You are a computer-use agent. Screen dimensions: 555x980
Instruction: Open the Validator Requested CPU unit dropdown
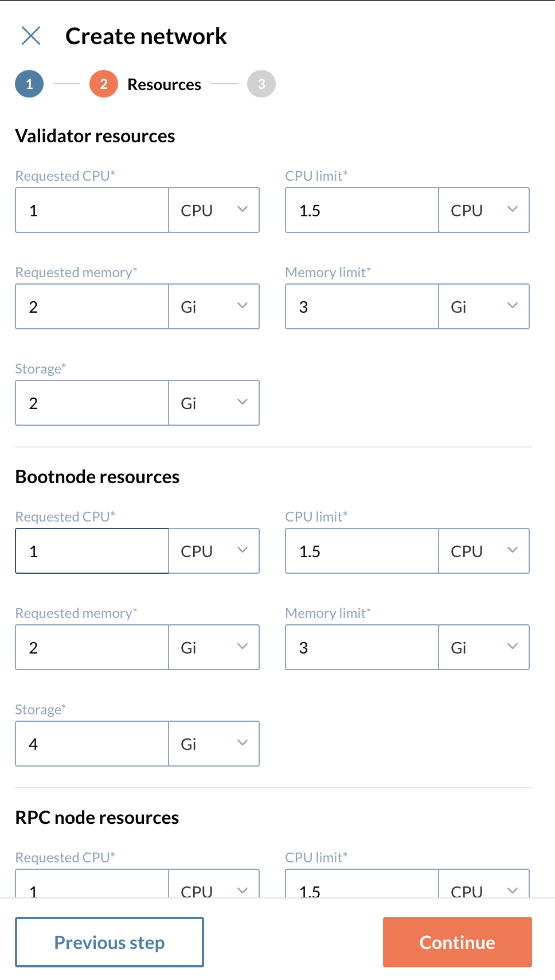click(x=214, y=210)
